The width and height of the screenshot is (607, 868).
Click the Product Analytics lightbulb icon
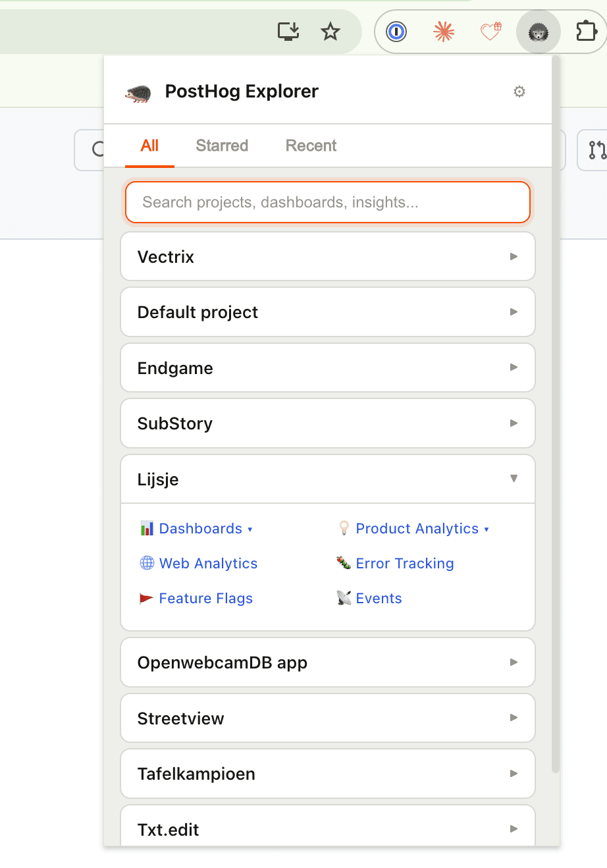pyautogui.click(x=344, y=528)
